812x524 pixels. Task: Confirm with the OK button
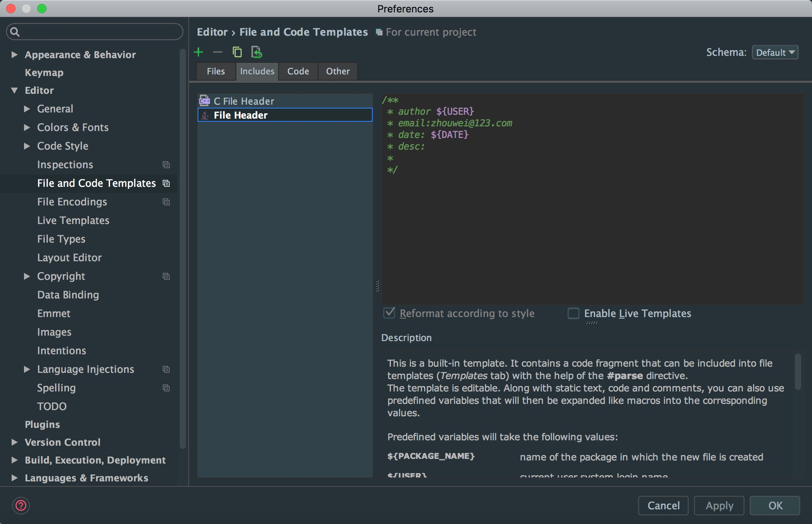[x=775, y=505]
